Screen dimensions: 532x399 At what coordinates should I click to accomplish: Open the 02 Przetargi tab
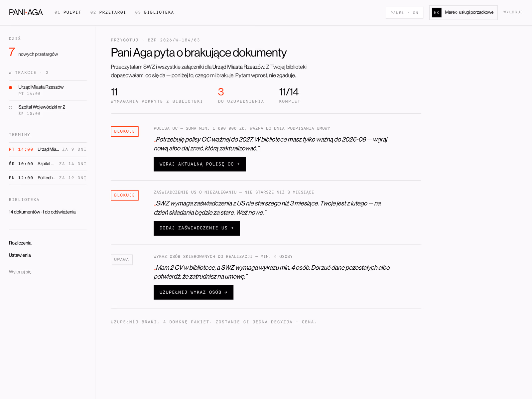point(108,12)
